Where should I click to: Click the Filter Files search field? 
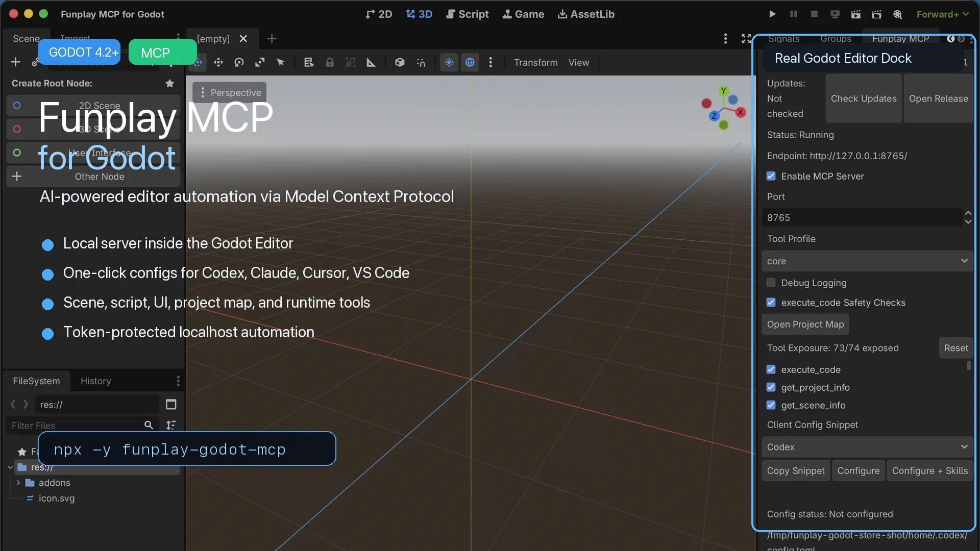pyautogui.click(x=82, y=425)
